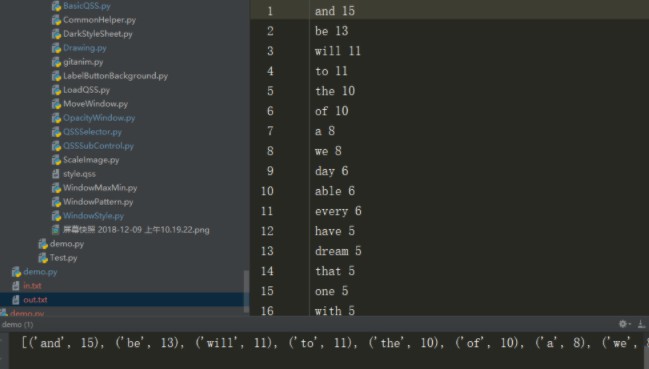Viewport: 649px width, 369px height.
Task: Open Drawing.py file
Action: click(85, 48)
